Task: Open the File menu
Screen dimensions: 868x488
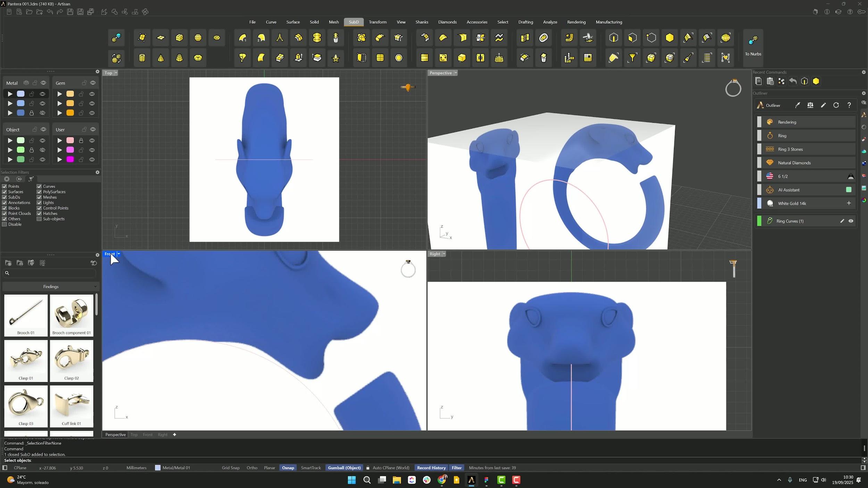Action: [x=252, y=22]
